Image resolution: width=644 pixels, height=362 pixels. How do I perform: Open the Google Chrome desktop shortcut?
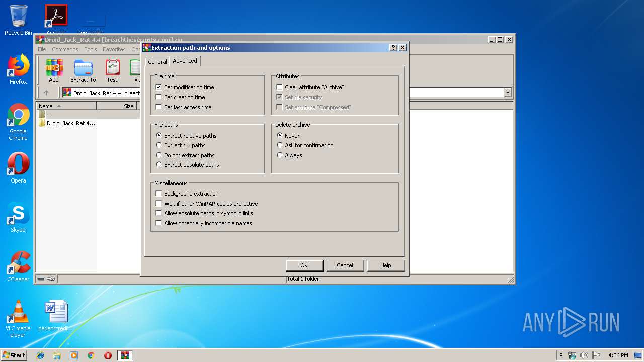[18, 122]
